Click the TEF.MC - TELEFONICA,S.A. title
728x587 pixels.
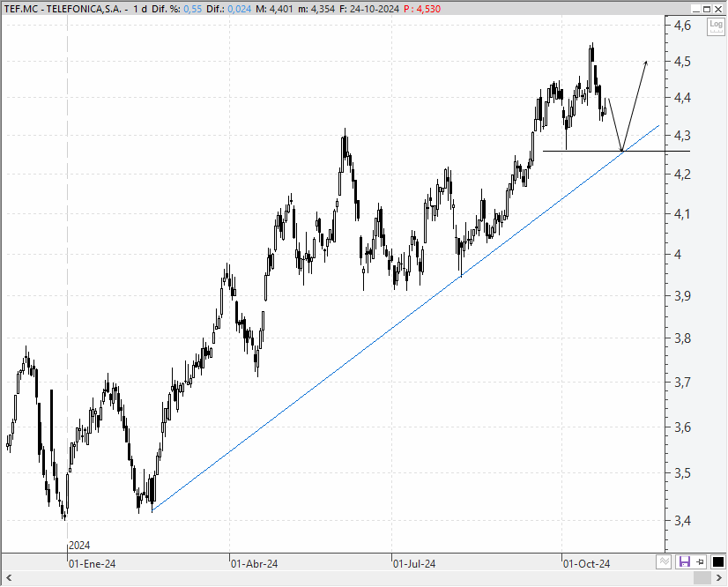63,9
